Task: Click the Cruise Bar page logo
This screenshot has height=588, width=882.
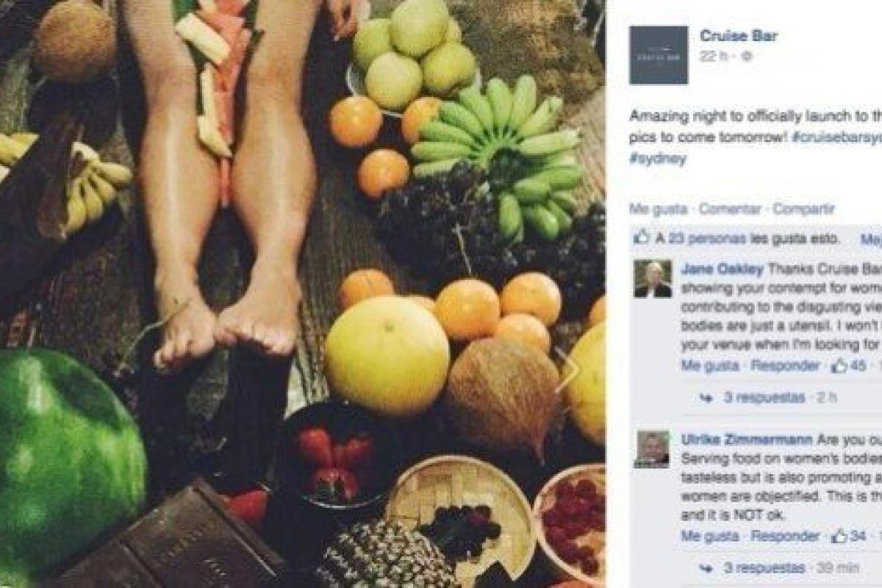Action: click(x=659, y=54)
